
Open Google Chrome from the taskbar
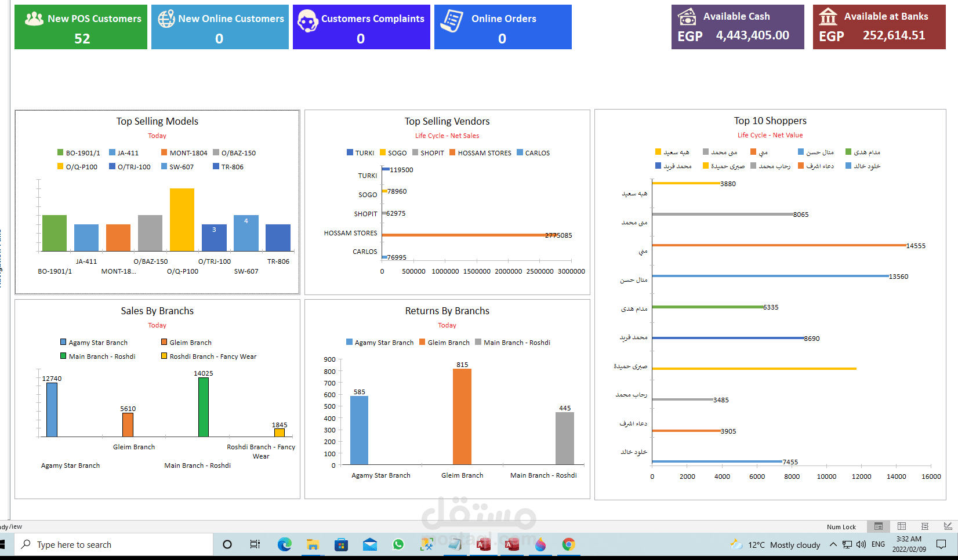pyautogui.click(x=568, y=544)
